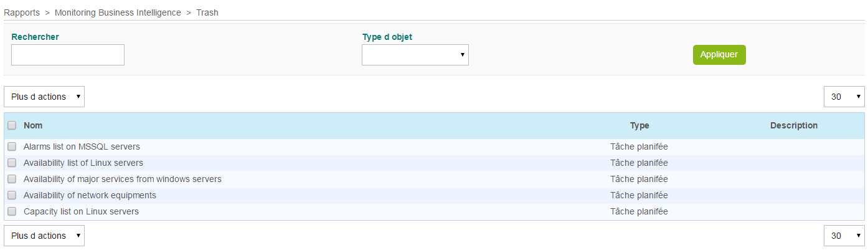
Task: Open the top Plus d actions dropdown
Action: (44, 97)
